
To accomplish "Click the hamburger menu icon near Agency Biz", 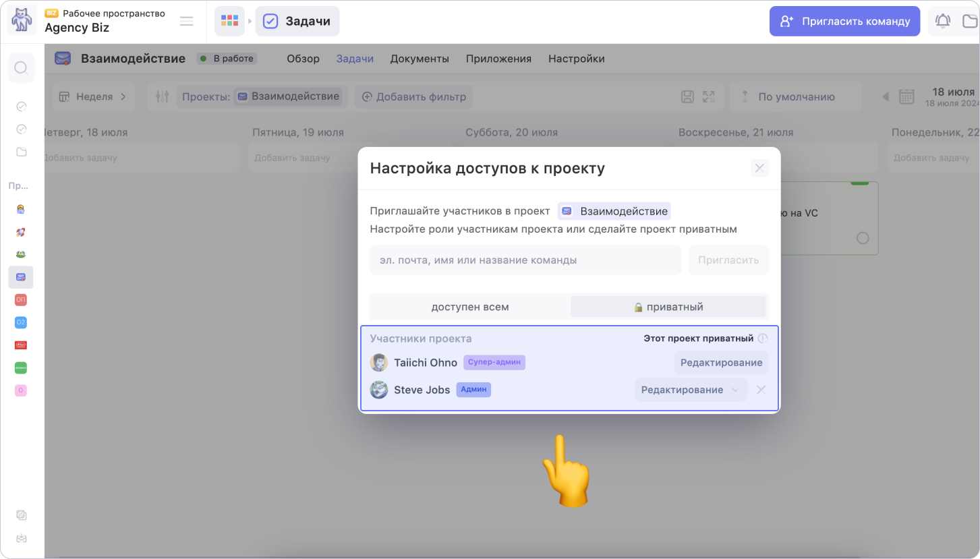I will pyautogui.click(x=187, y=22).
